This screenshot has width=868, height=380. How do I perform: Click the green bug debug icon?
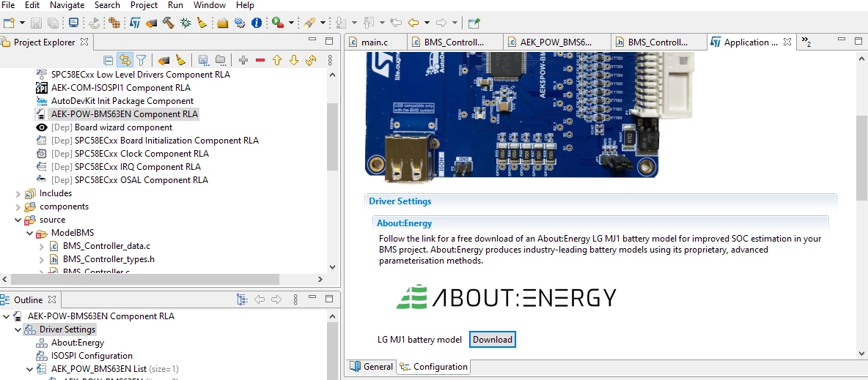coord(186,23)
